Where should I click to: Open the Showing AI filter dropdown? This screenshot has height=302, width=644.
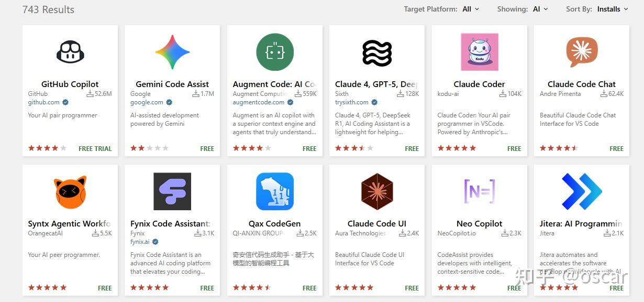click(x=540, y=9)
